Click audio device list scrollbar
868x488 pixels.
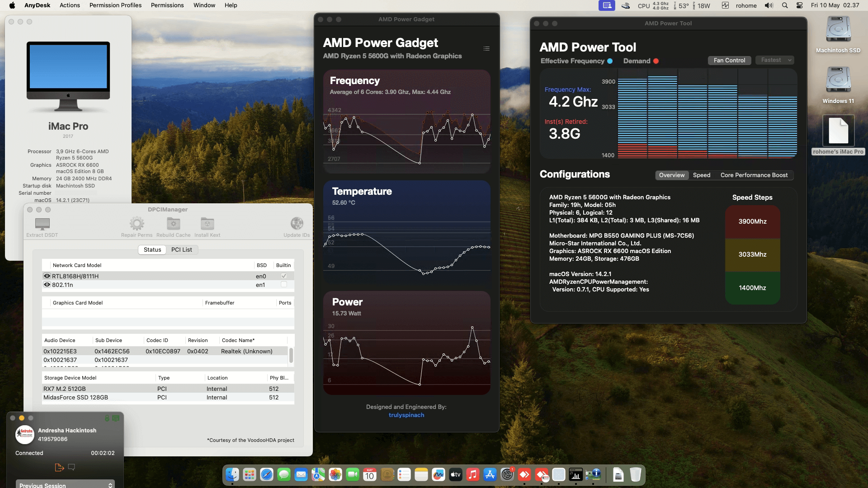pos(291,355)
